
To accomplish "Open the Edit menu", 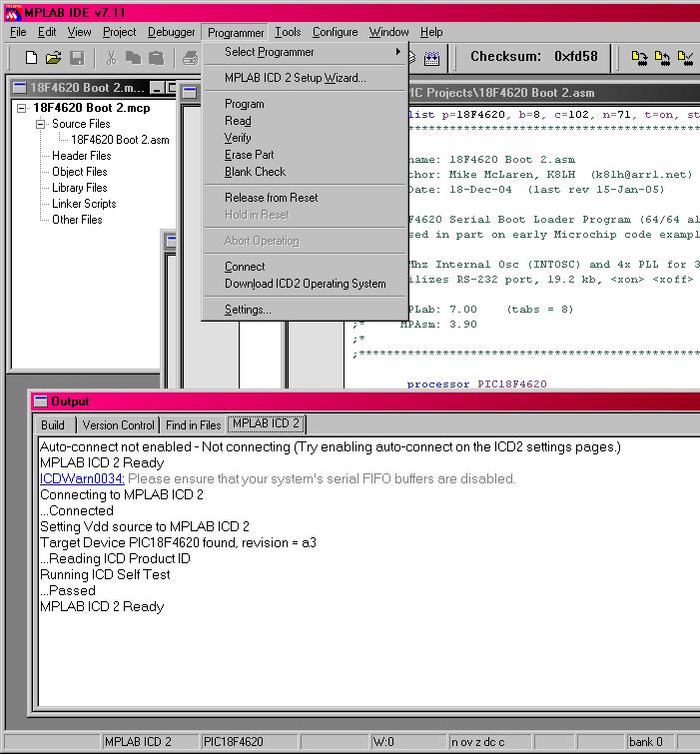I will (x=47, y=32).
